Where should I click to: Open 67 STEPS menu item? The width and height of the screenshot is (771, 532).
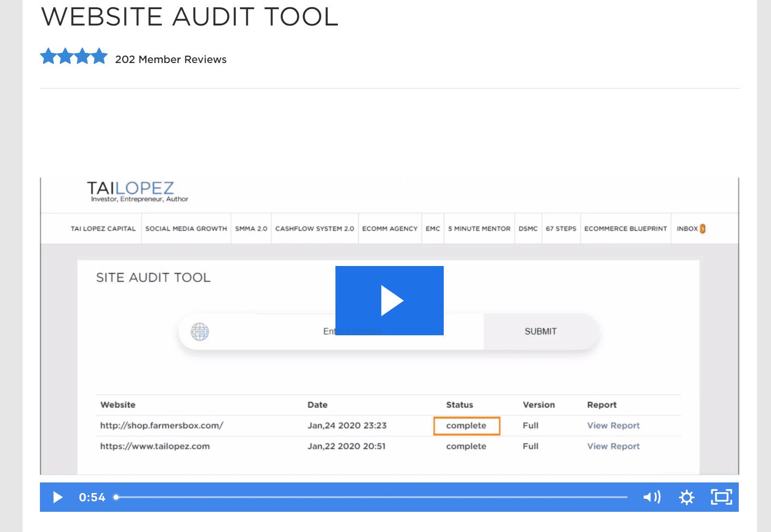561,228
